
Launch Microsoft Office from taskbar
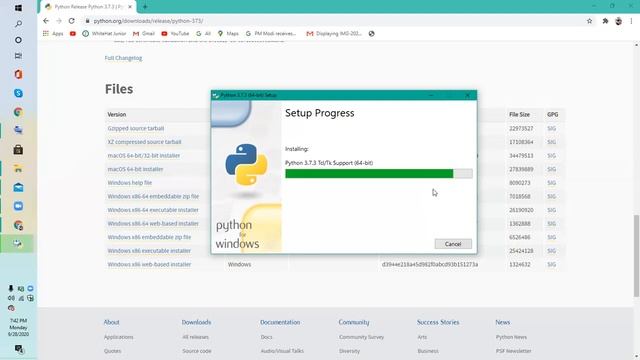pyautogui.click(x=18, y=74)
